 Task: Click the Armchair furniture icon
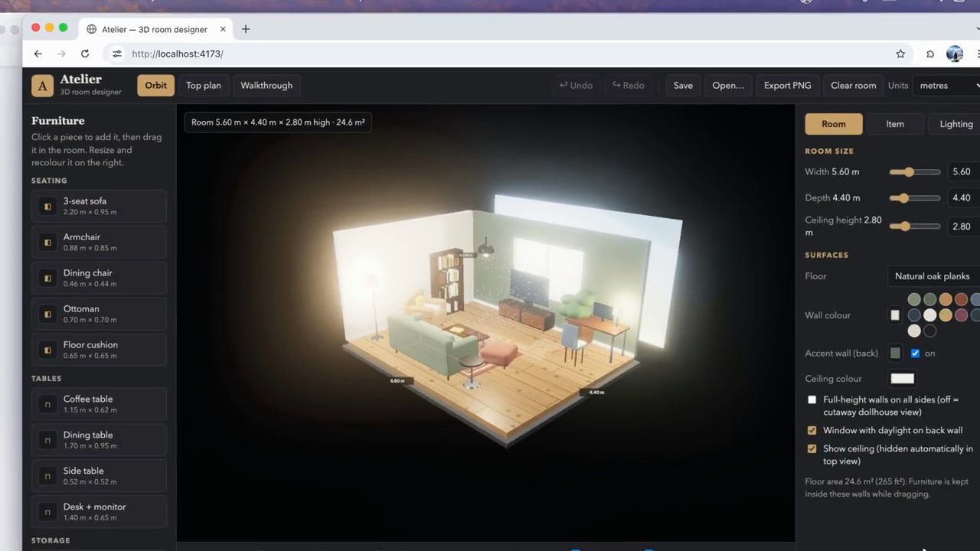[47, 243]
